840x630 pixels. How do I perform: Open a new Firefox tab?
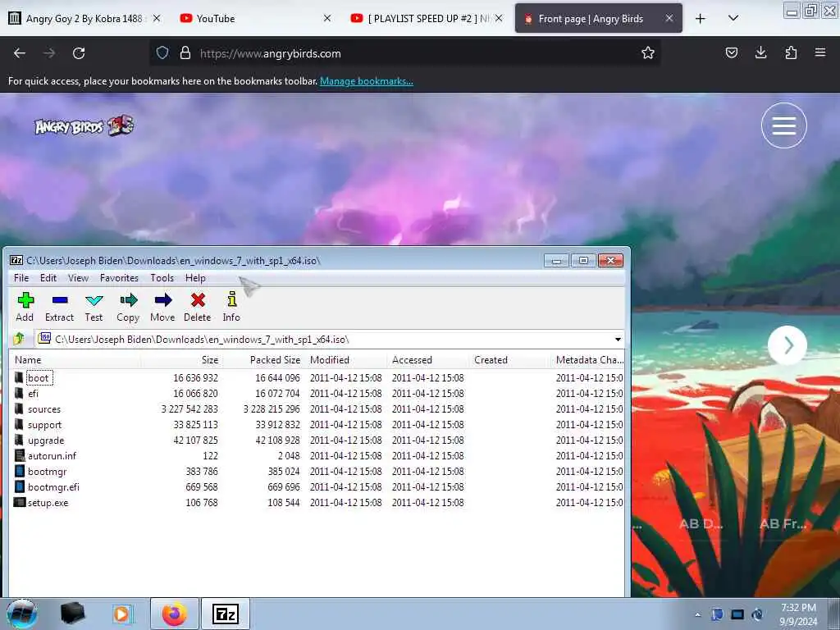click(701, 18)
